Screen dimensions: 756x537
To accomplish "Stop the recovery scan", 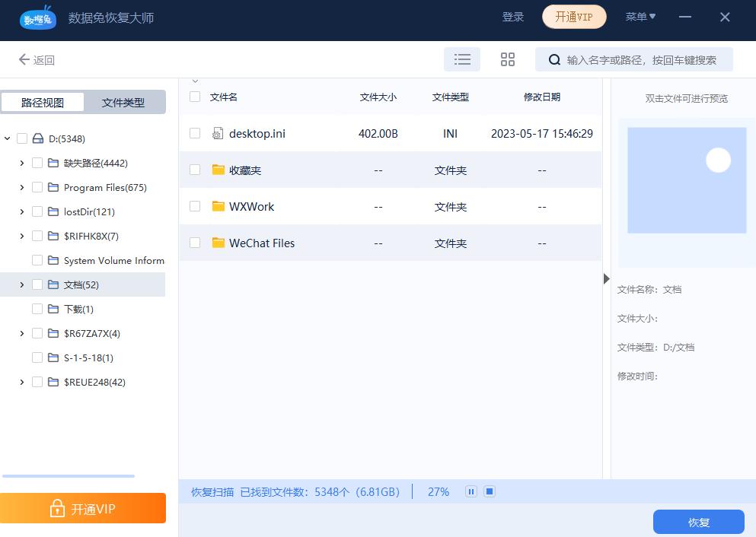I will [x=490, y=491].
